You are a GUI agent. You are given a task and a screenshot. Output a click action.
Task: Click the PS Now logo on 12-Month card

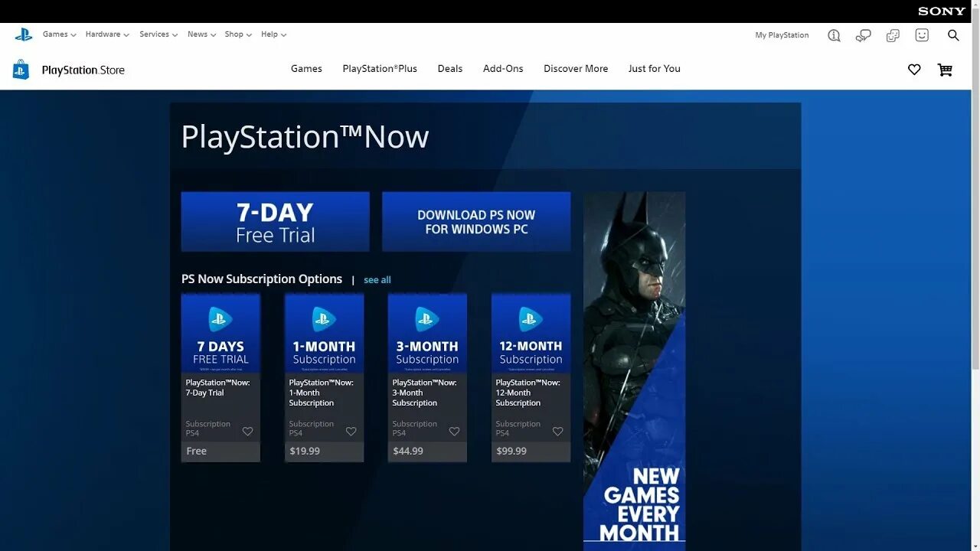coord(531,319)
